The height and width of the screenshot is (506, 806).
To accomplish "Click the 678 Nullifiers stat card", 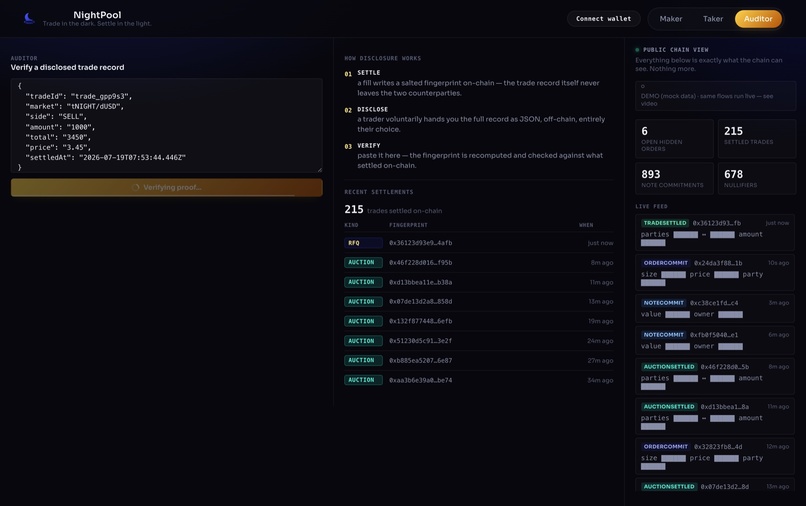I will point(757,178).
